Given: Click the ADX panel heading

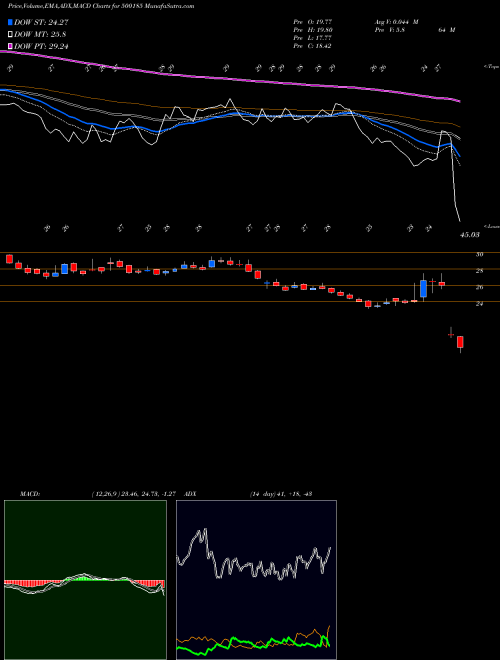Looking at the screenshot, I should coord(191,494).
